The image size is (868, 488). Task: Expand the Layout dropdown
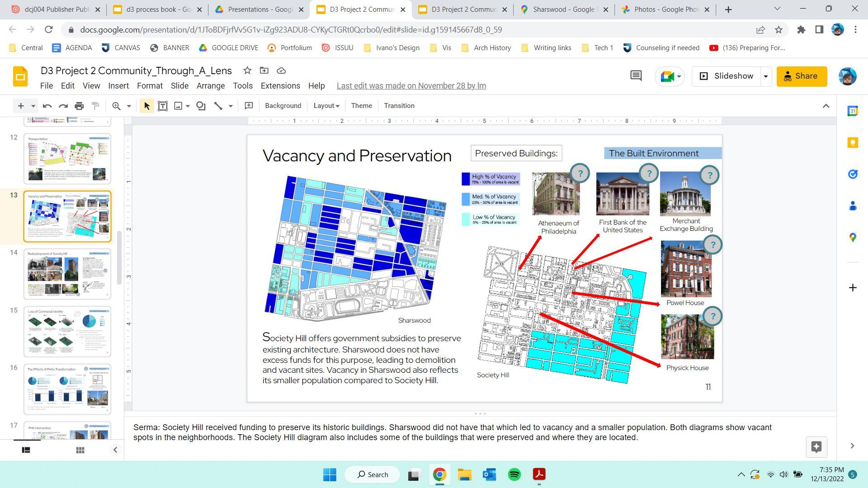point(326,106)
